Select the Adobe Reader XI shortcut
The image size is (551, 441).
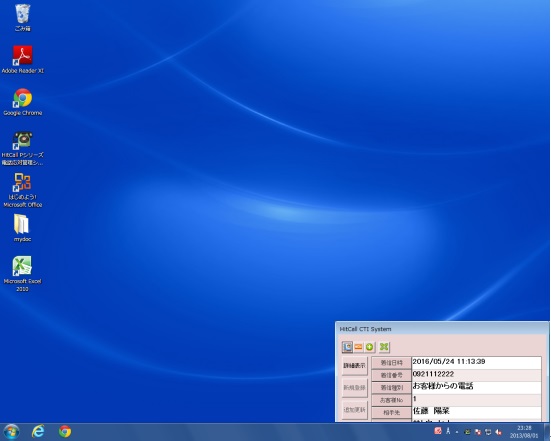click(22, 59)
